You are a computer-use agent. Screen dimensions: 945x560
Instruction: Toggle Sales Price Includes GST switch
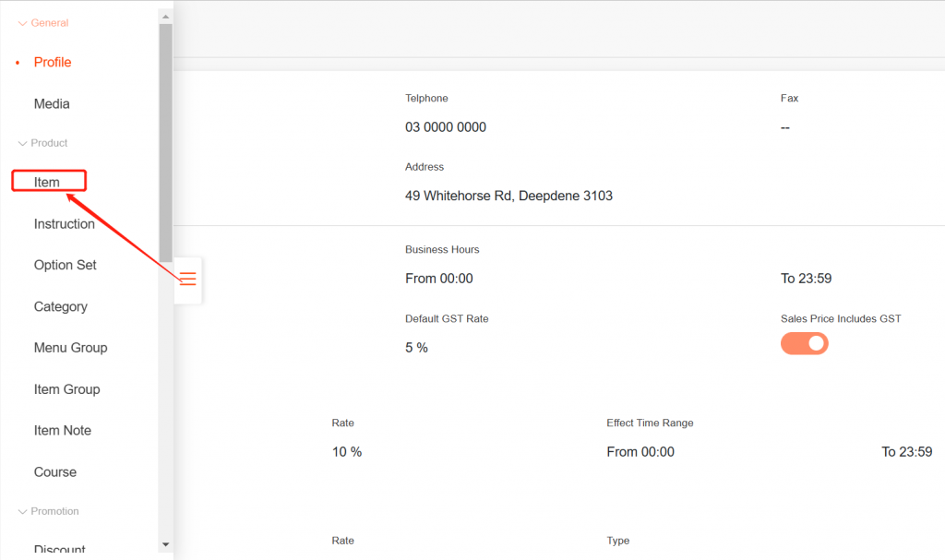point(804,344)
